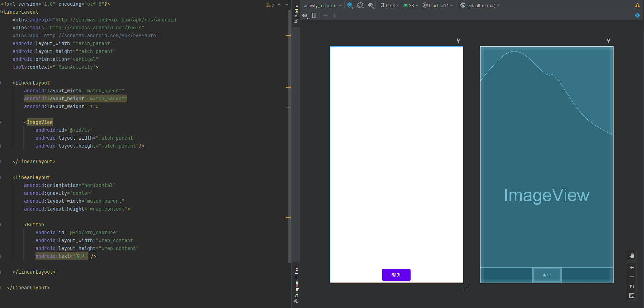Click the columns layout icon beside the eye

313,15
